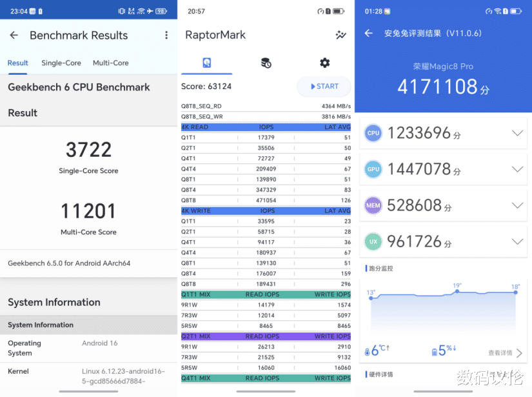
Task: Expand the CPU score 1233696 details
Action: (x=517, y=133)
